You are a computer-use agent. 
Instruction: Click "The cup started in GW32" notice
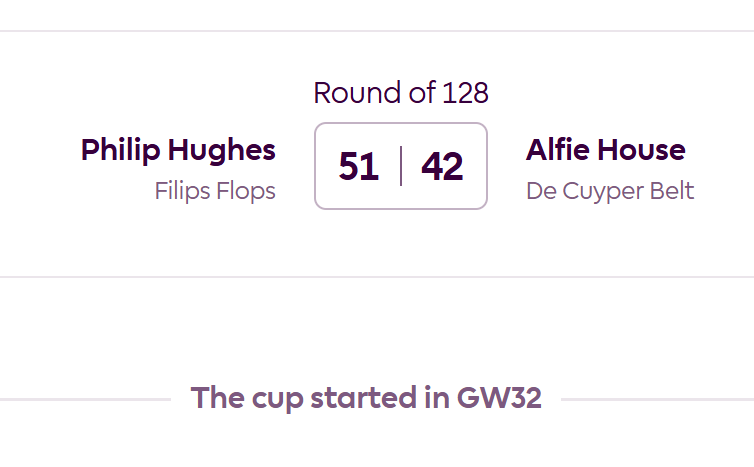coord(366,398)
